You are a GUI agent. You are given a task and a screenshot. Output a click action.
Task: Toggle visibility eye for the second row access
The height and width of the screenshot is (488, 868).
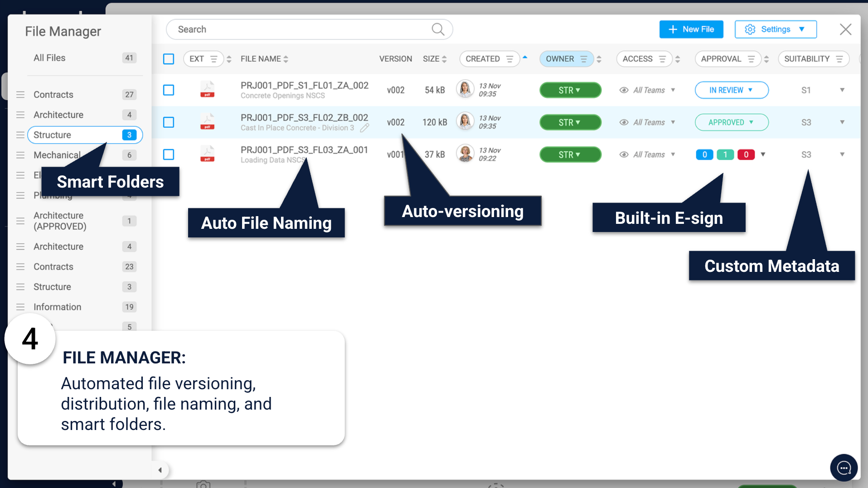[624, 122]
